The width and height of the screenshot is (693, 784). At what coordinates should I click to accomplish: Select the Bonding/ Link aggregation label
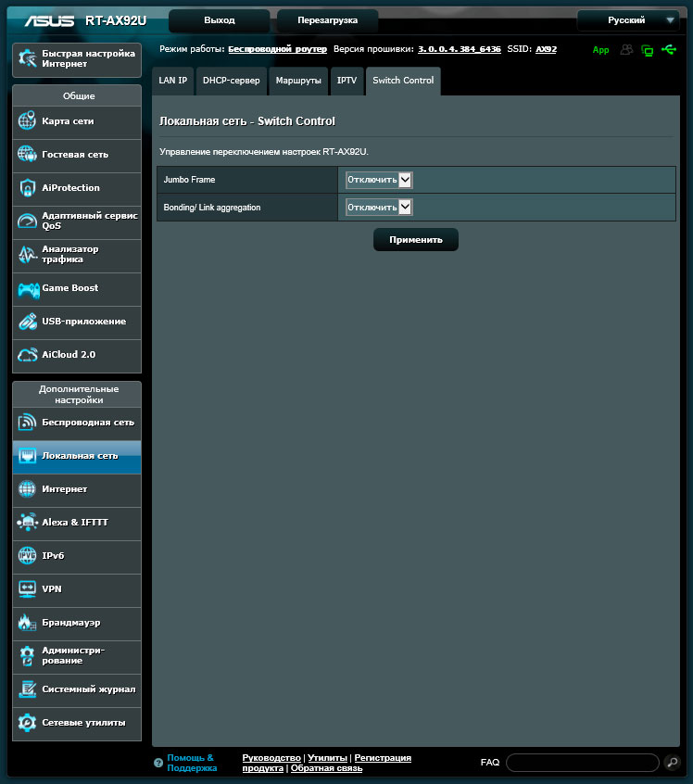[212, 208]
